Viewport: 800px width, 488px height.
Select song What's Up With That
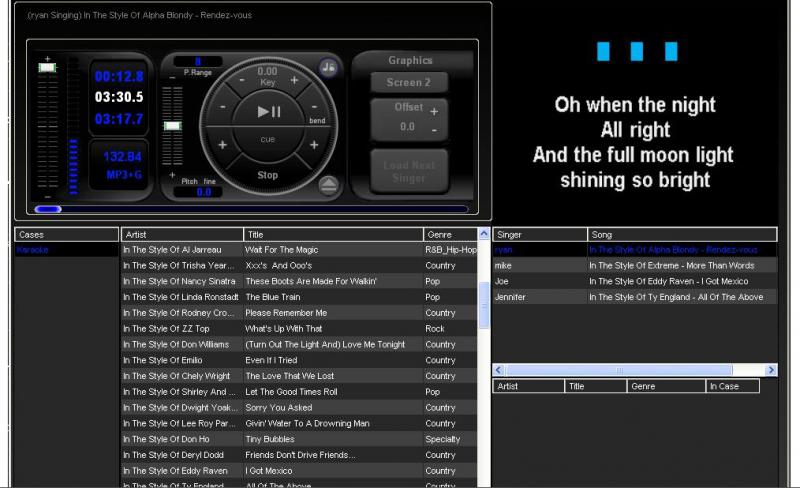[x=284, y=329]
